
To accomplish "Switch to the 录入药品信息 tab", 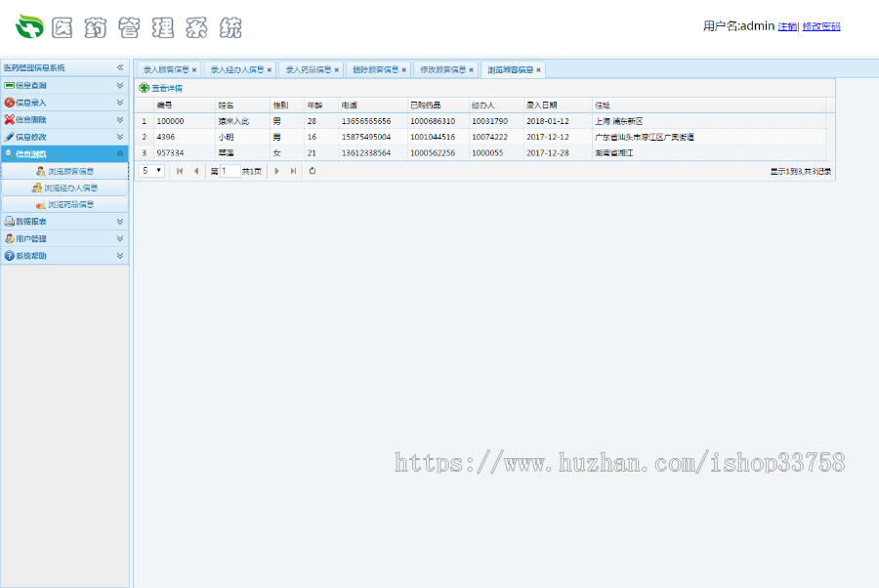I will [312, 69].
